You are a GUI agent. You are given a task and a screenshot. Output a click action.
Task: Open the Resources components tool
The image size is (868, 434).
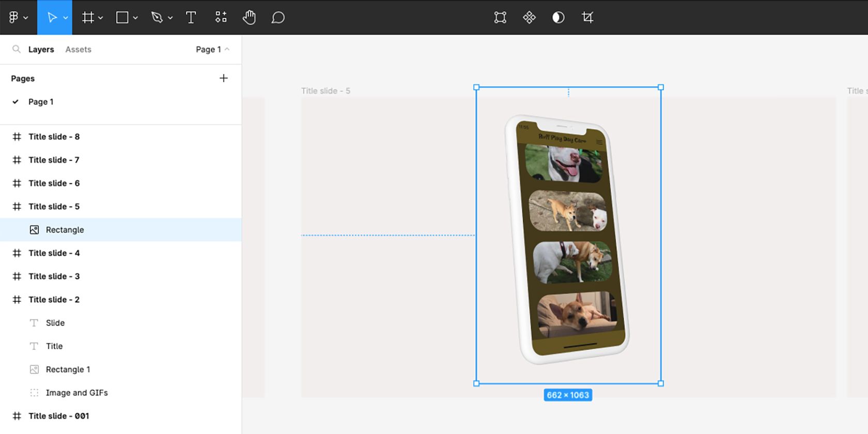point(221,18)
